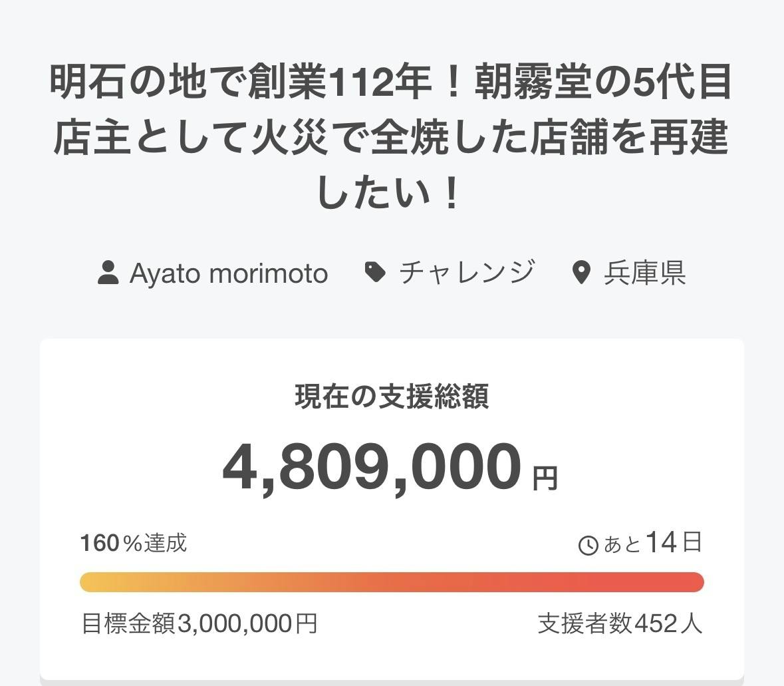Click the 160%達成 achievement label

pos(134,543)
